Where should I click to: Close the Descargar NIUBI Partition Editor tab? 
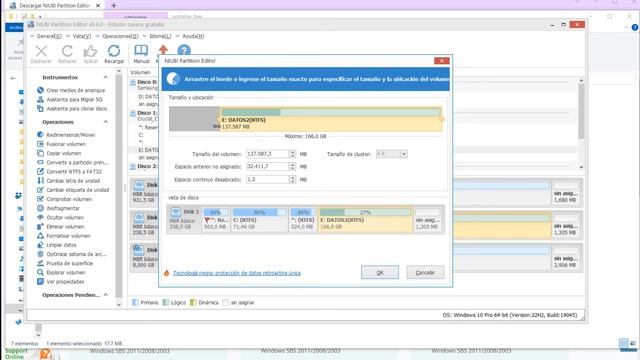(x=98, y=6)
